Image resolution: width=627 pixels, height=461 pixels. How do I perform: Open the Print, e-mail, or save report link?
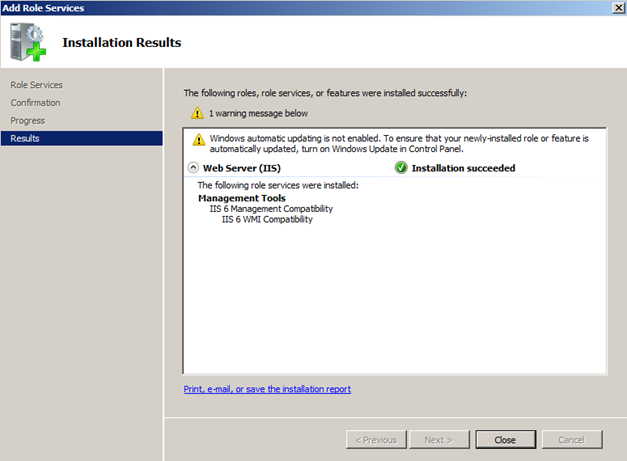267,389
